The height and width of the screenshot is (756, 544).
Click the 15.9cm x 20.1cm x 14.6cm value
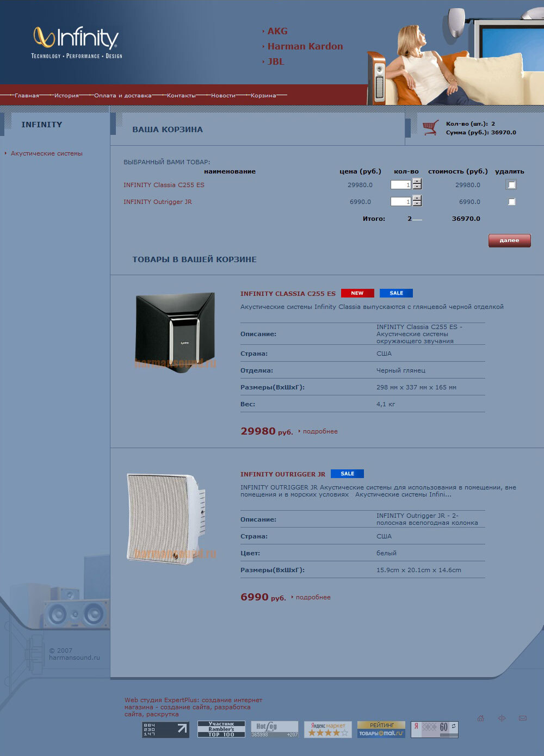tap(419, 570)
